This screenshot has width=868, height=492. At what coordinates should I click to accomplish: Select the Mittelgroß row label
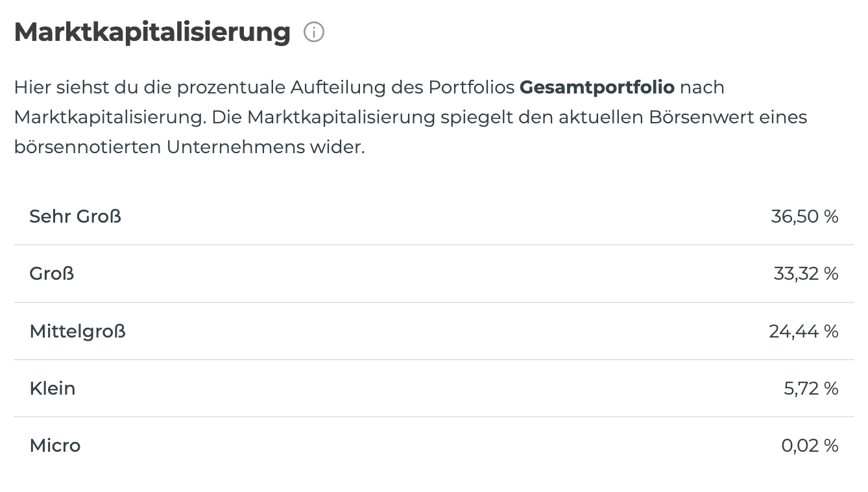78,331
